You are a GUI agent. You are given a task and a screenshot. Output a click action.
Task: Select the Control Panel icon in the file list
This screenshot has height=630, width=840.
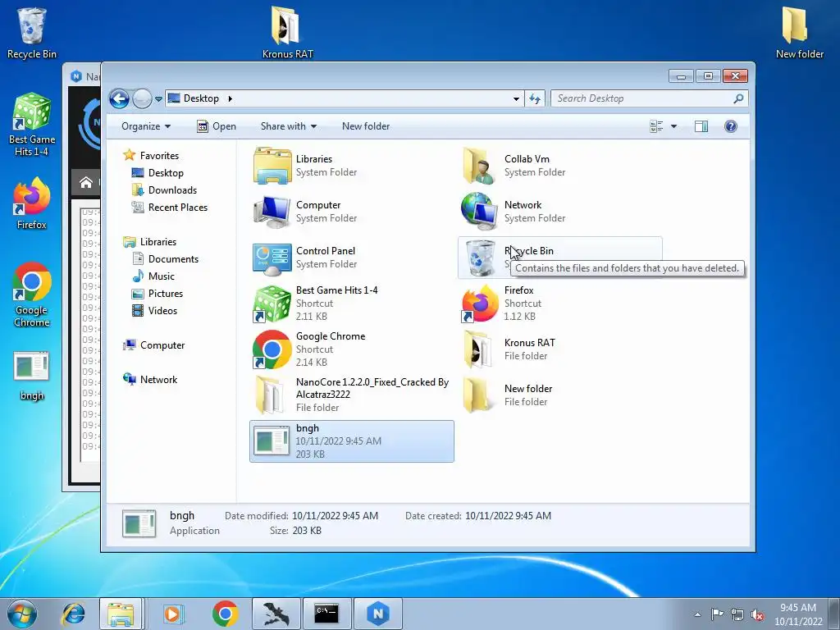(272, 258)
